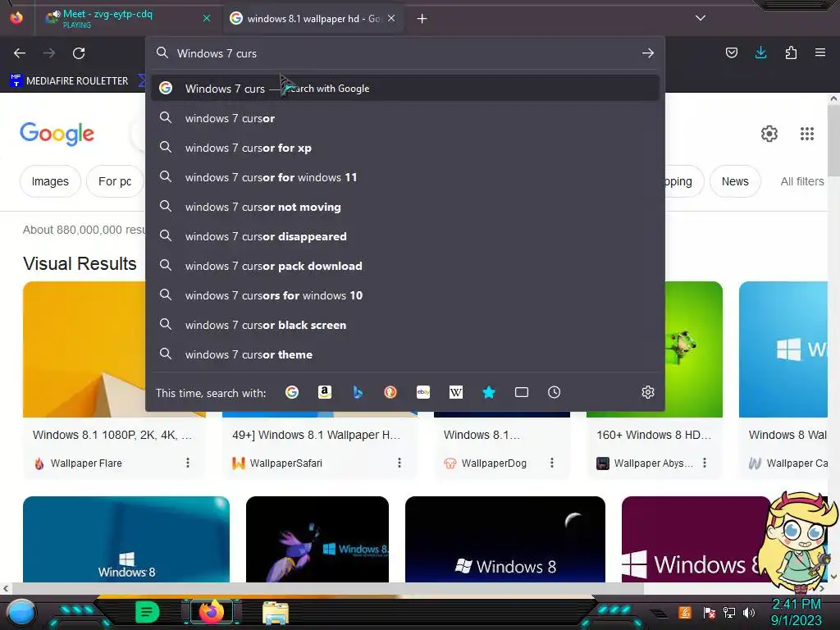
Task: Search this time with Amazon
Action: point(325,393)
